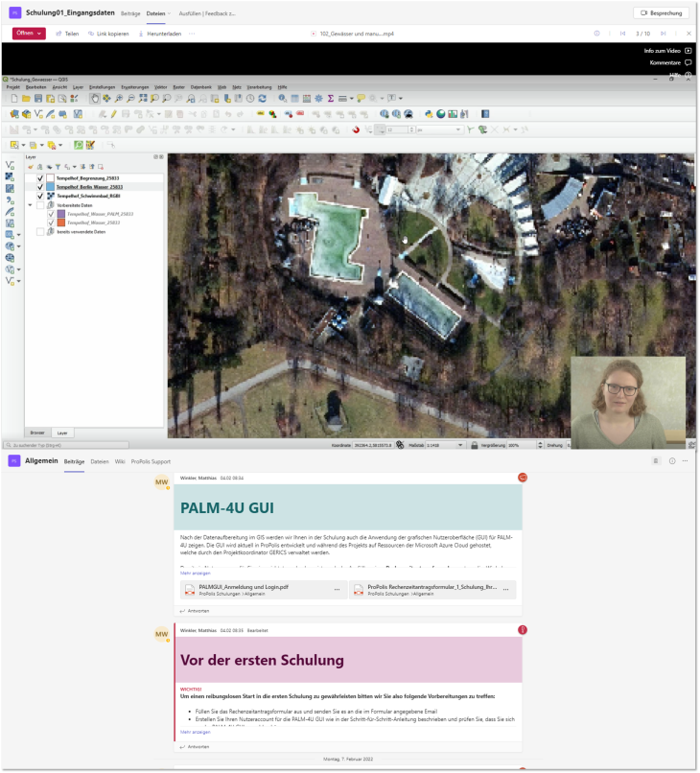Viewport: 700px width, 773px height.
Task: Click Collapse All in Layer panel toolbar
Action: click(92, 167)
